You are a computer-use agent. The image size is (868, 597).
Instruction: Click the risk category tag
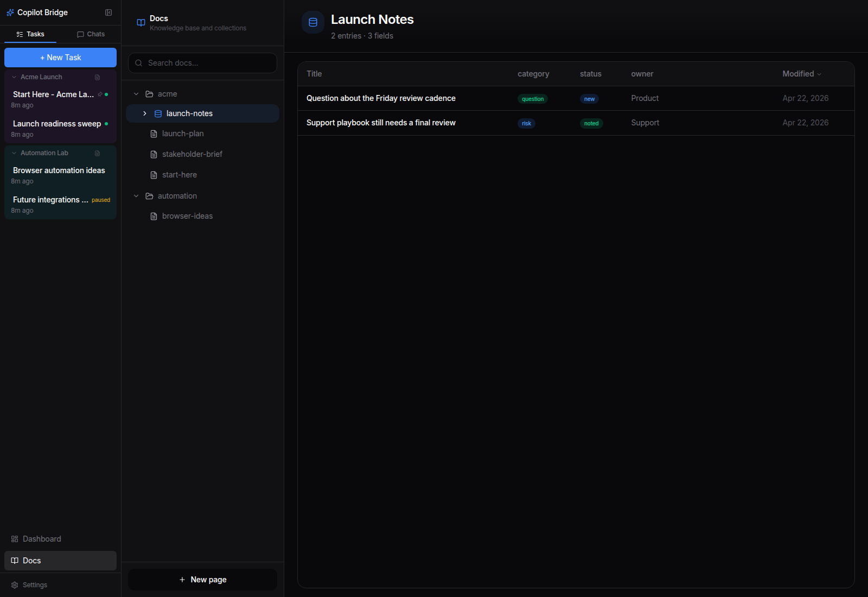(526, 123)
